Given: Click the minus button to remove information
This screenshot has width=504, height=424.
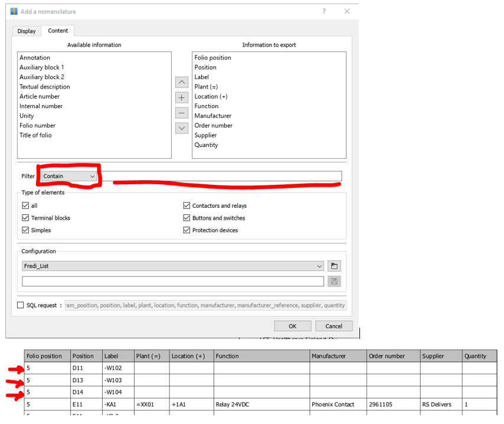Looking at the screenshot, I should tap(182, 113).
